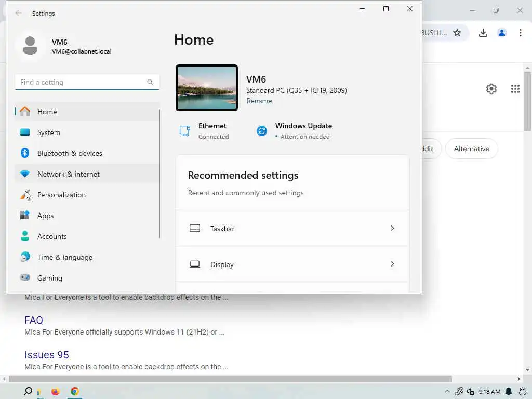This screenshot has width=532, height=399.
Task: Minimize the Settings window
Action: tap(362, 9)
